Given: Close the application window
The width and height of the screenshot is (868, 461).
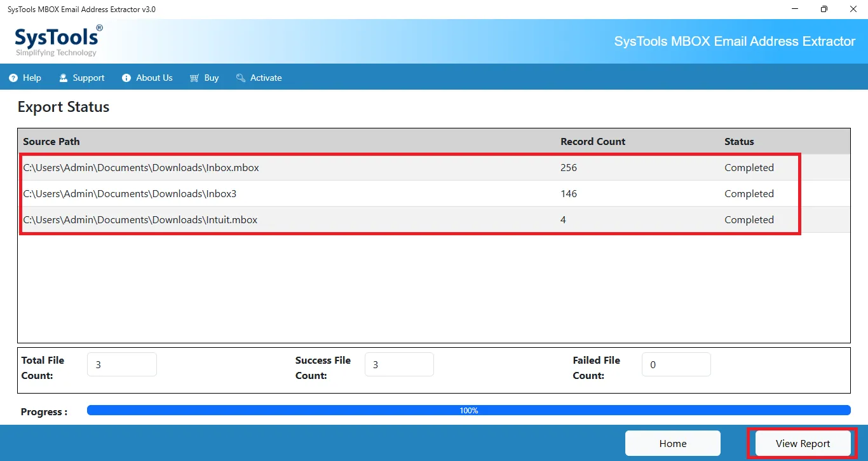Looking at the screenshot, I should click(x=853, y=9).
